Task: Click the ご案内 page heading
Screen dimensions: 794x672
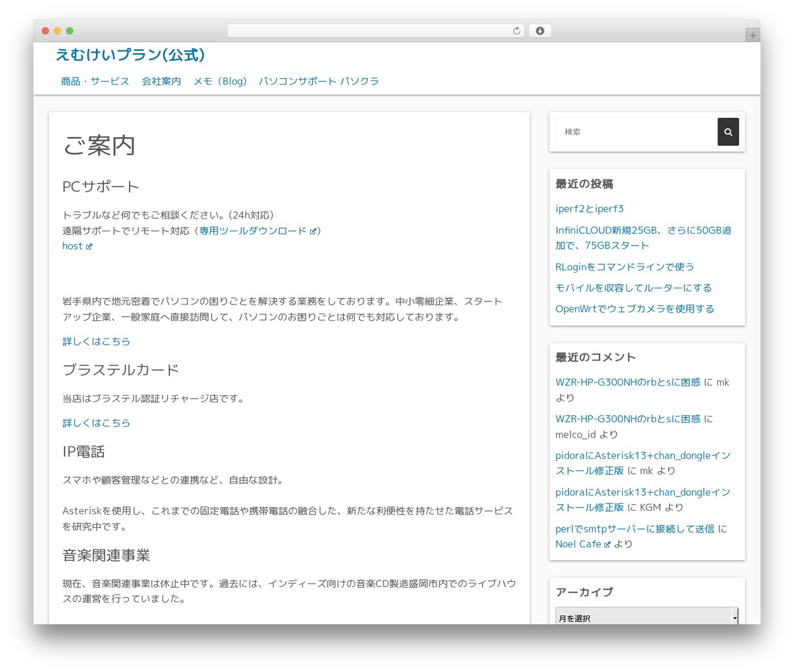Action: tap(99, 146)
